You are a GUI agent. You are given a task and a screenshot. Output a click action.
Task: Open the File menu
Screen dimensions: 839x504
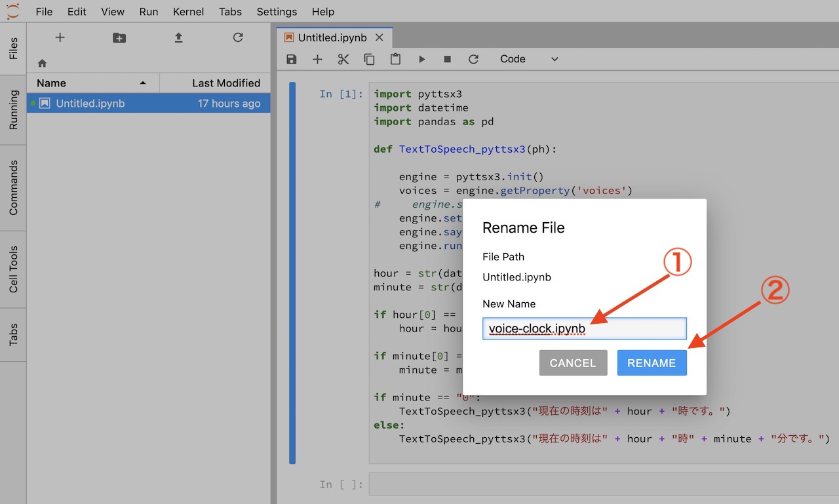[x=44, y=12]
